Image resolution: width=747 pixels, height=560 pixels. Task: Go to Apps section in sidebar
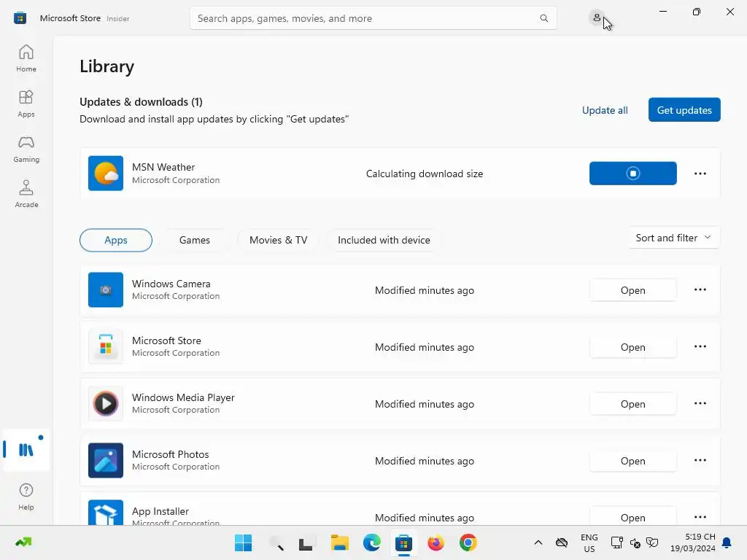26,104
